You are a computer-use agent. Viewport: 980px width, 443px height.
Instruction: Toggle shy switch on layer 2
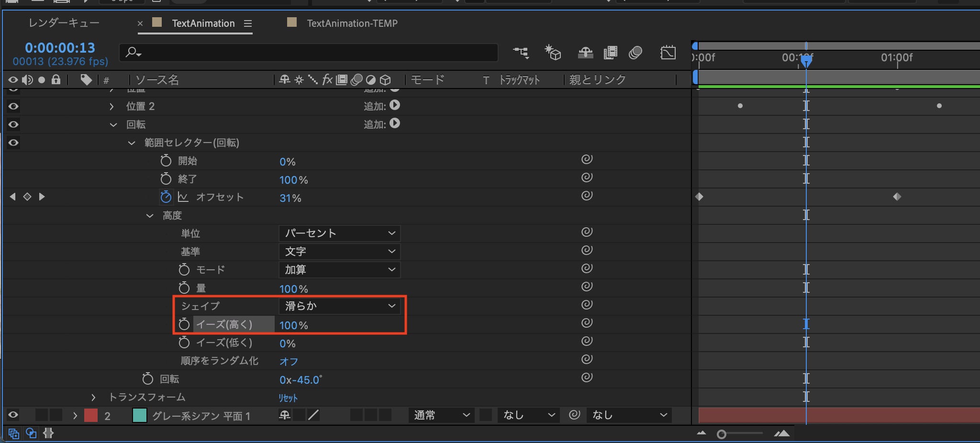(x=284, y=415)
